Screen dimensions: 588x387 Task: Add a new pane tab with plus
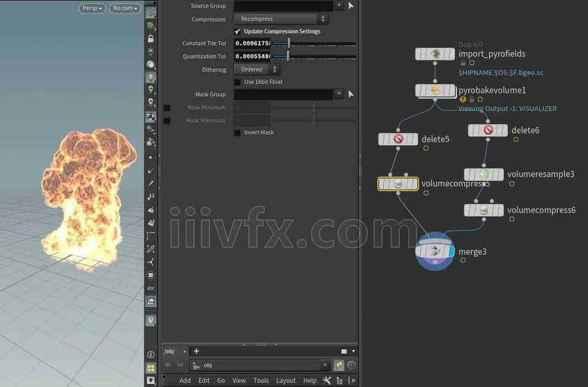pyautogui.click(x=196, y=351)
